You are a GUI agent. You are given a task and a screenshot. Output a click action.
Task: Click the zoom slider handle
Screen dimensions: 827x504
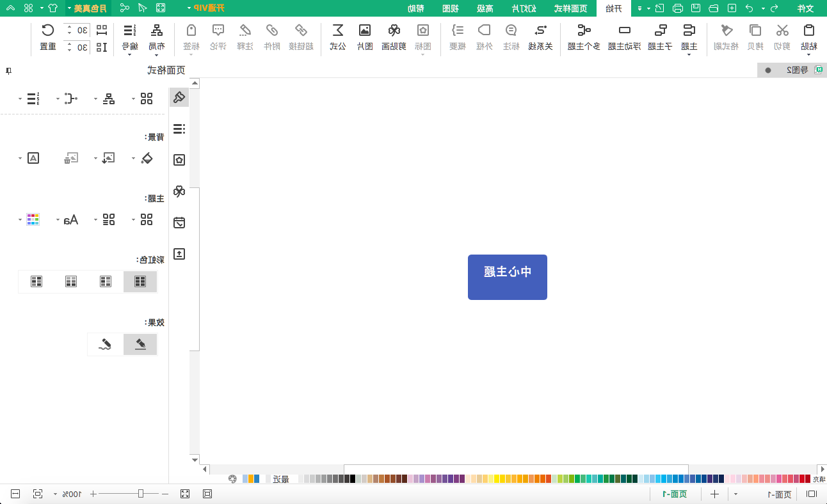(x=141, y=494)
